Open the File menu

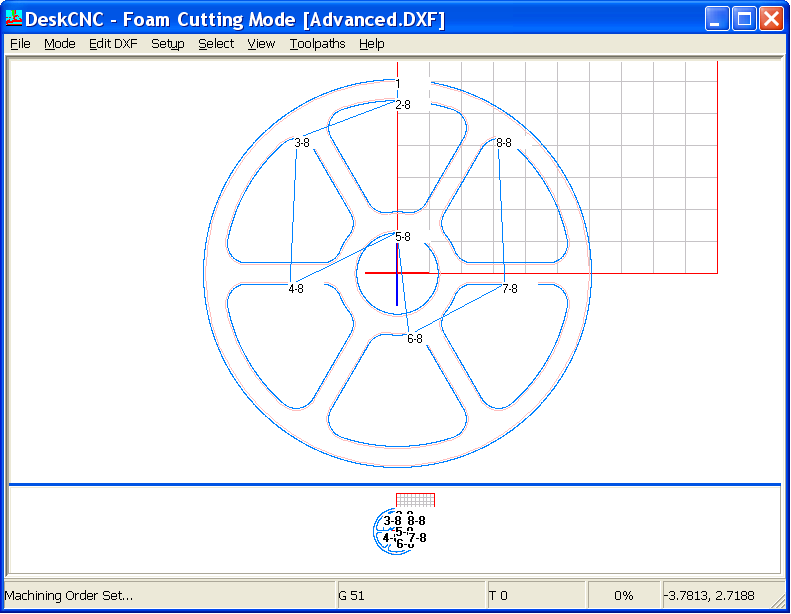click(x=20, y=44)
